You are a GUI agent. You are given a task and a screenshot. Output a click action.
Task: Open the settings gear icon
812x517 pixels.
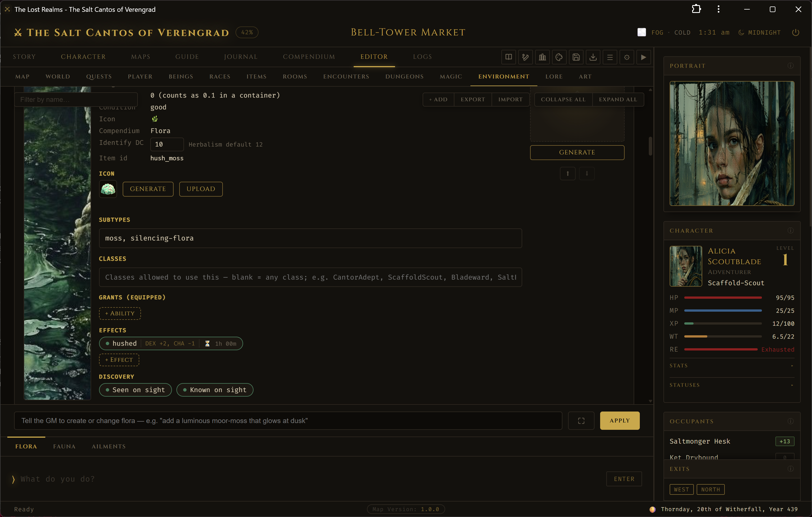pyautogui.click(x=627, y=57)
